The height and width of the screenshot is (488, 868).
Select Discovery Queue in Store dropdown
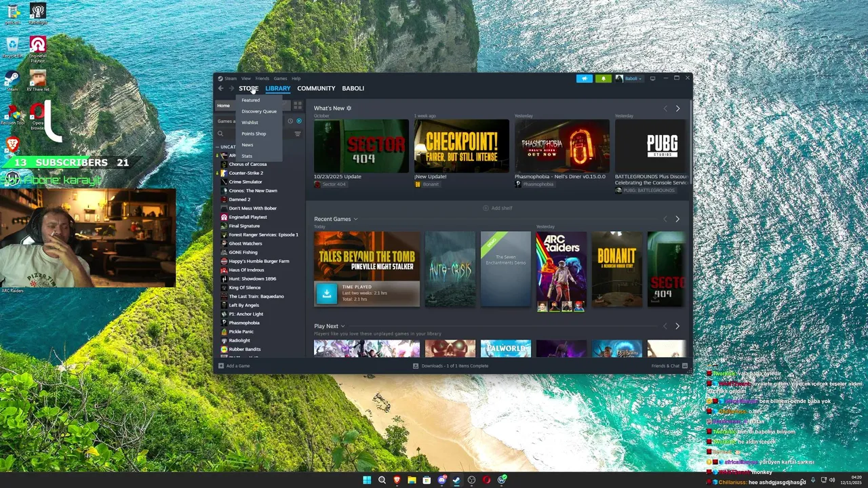(x=259, y=111)
